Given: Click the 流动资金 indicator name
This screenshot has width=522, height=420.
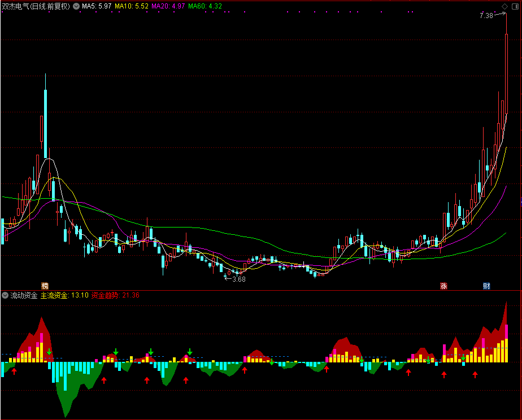Looking at the screenshot, I should pos(24,295).
